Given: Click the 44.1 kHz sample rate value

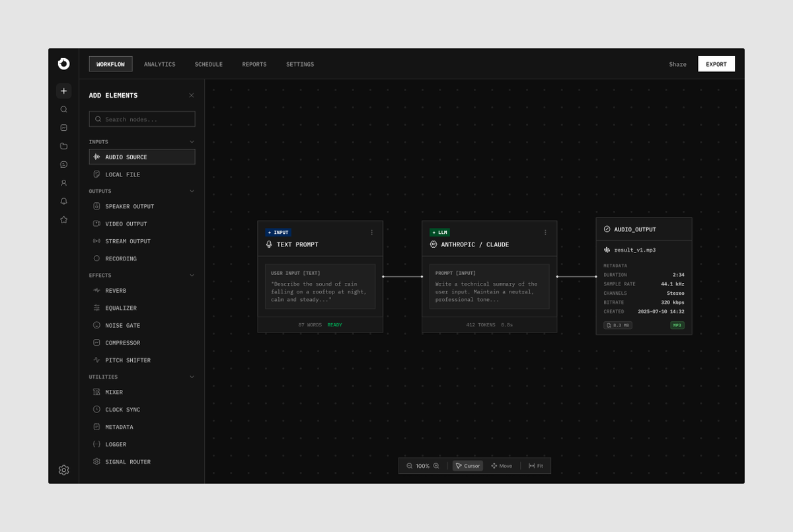Looking at the screenshot, I should click(672, 284).
